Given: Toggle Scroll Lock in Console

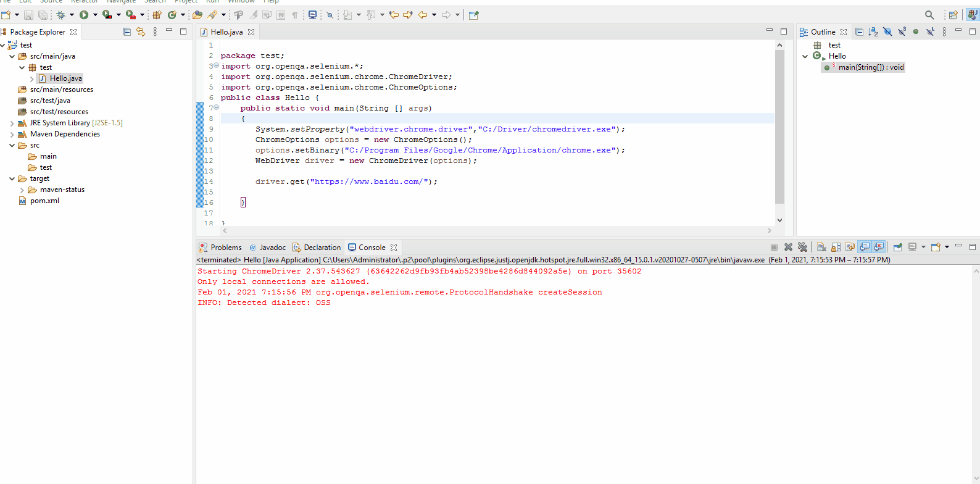Looking at the screenshot, I should point(836,247).
